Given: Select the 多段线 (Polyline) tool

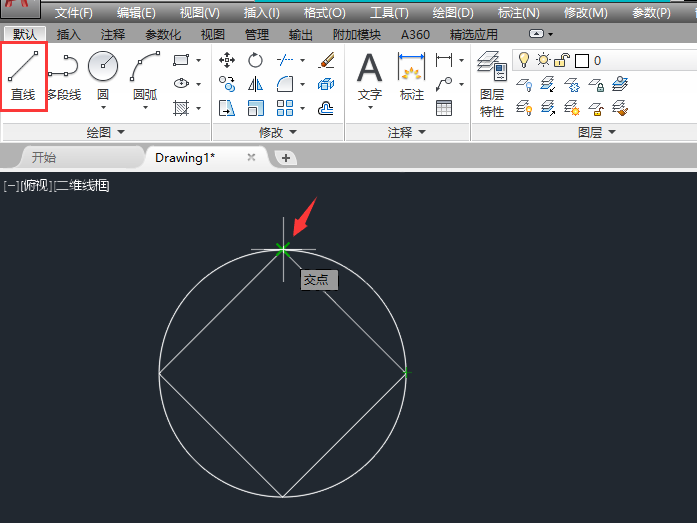Looking at the screenshot, I should point(62,76).
